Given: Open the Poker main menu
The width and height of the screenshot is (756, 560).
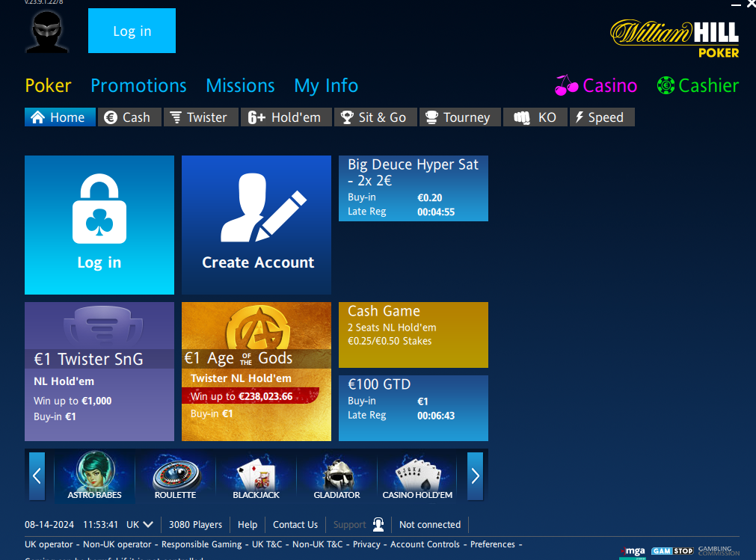Looking at the screenshot, I should 48,86.
